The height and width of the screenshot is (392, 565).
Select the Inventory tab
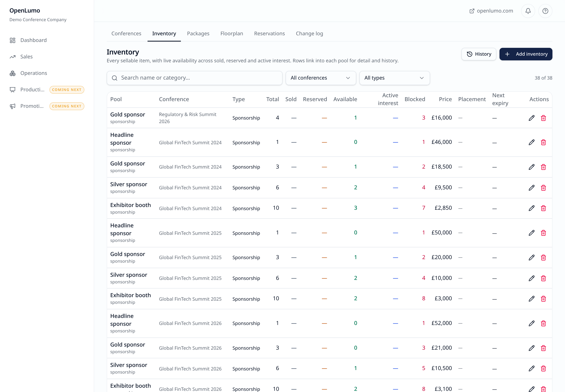tap(164, 34)
